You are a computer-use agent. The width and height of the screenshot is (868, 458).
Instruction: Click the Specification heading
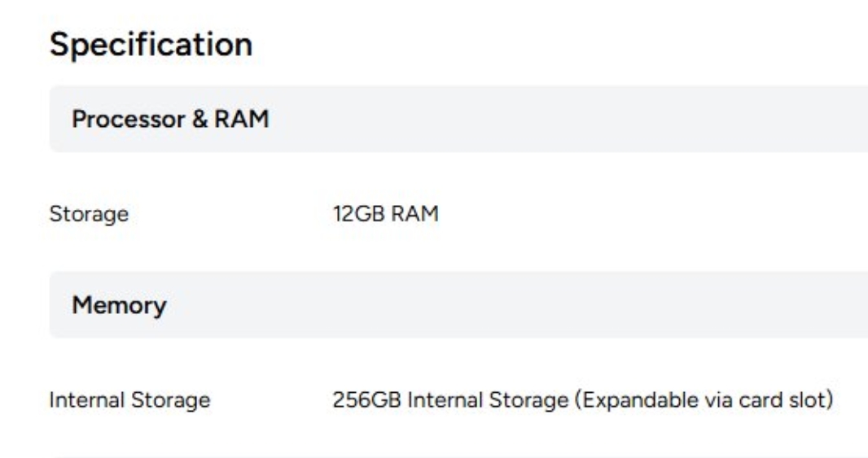point(151,45)
